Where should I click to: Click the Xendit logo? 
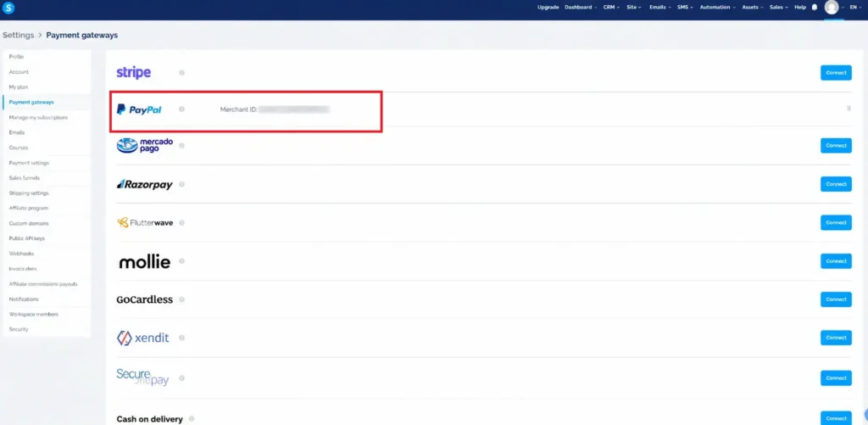point(142,338)
